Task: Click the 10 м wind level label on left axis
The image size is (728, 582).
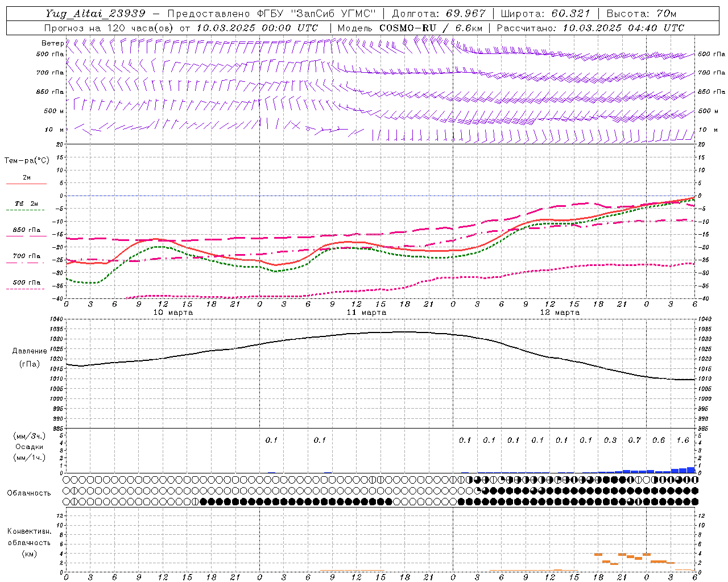Action: pyautogui.click(x=54, y=130)
